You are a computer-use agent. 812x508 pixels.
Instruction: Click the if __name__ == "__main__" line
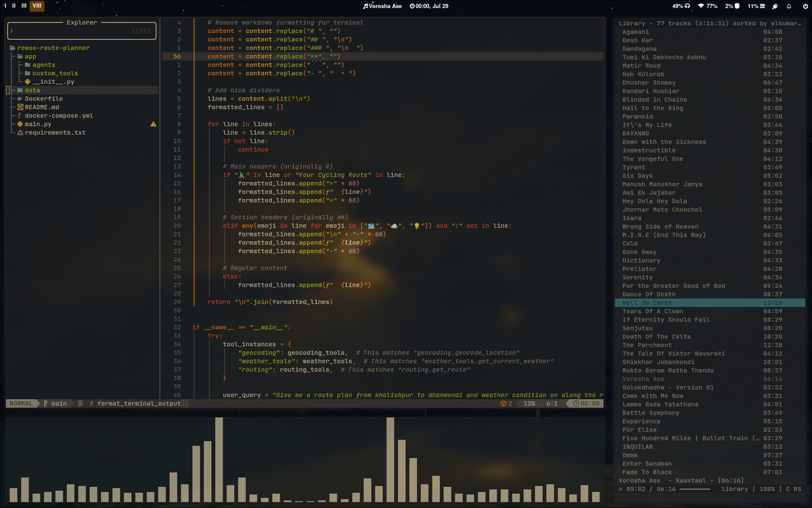pos(241,327)
